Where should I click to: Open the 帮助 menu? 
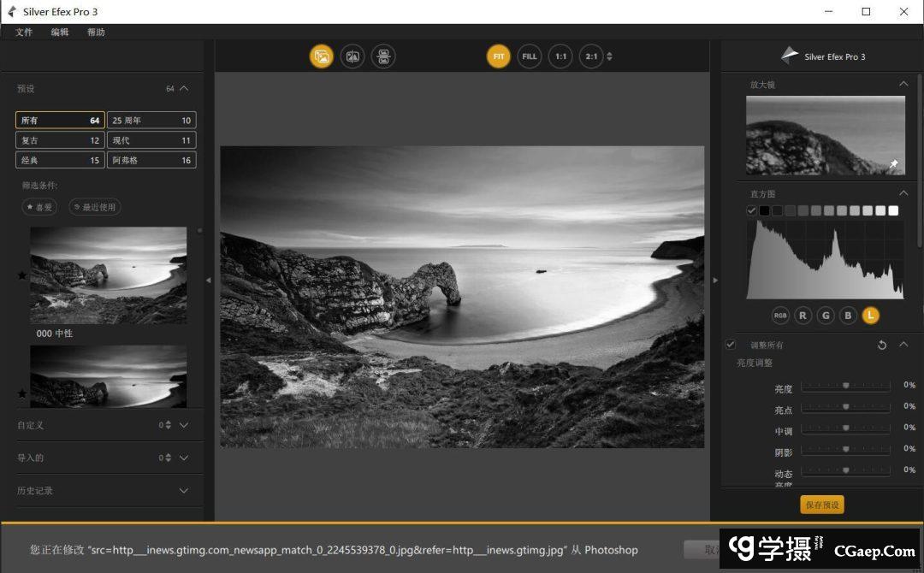(x=96, y=32)
